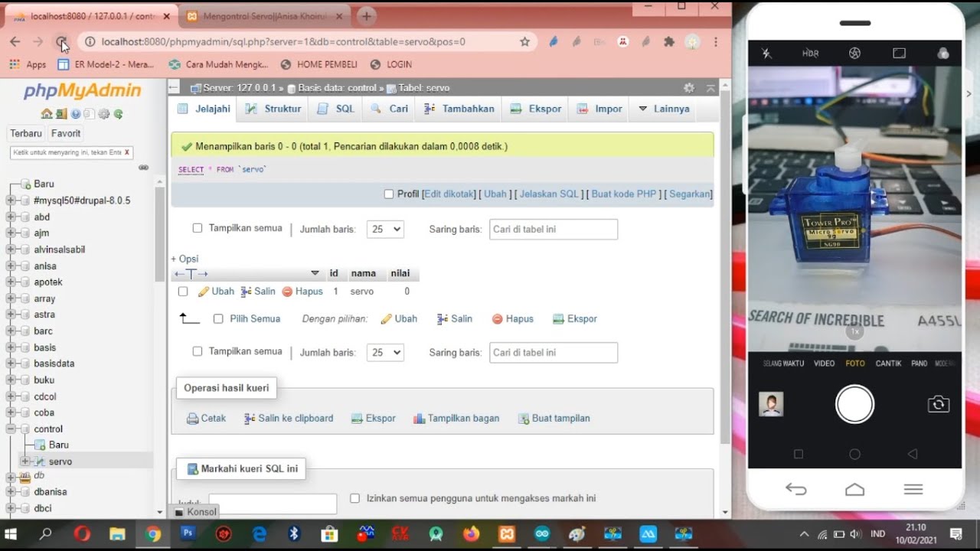Viewport: 980px width, 551px height.
Task: Click Tampilkan bagan link
Action: coord(456,419)
